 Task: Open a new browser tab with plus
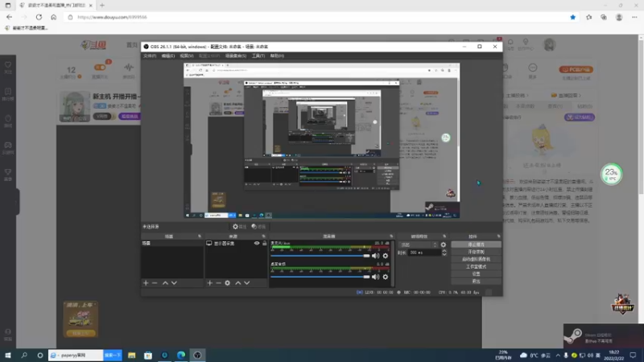coord(102,6)
